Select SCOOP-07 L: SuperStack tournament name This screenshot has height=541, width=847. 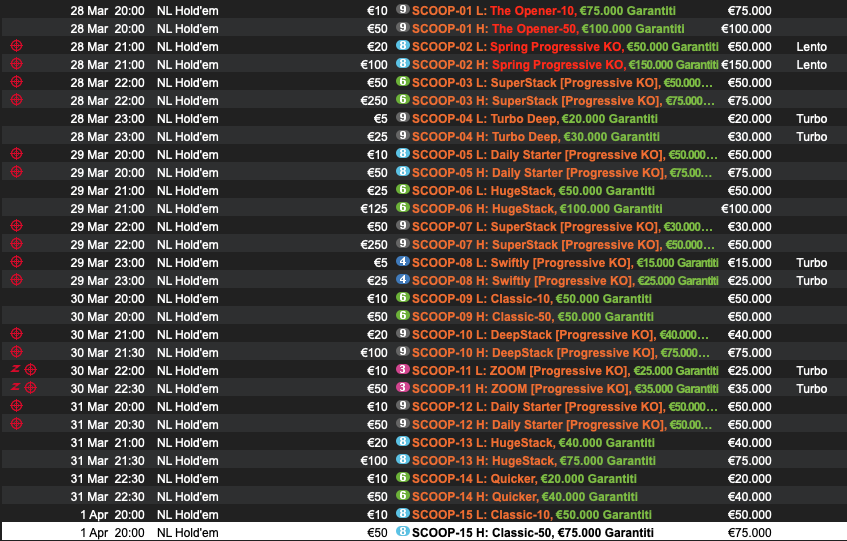click(562, 227)
